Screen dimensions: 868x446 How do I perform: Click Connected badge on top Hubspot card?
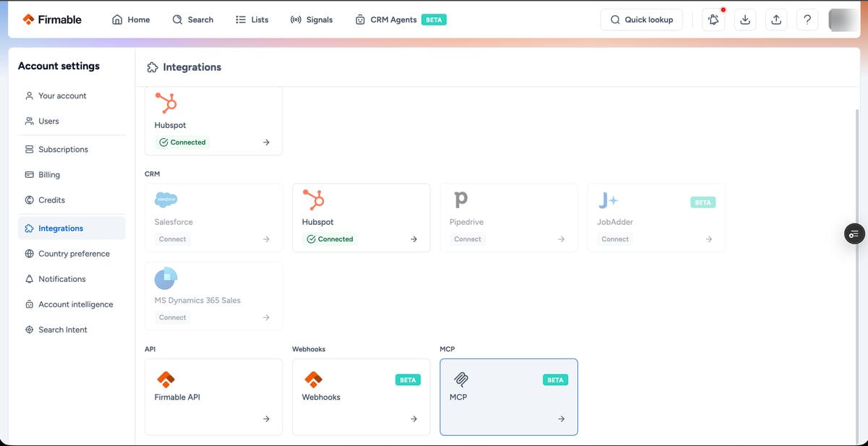[x=183, y=142]
